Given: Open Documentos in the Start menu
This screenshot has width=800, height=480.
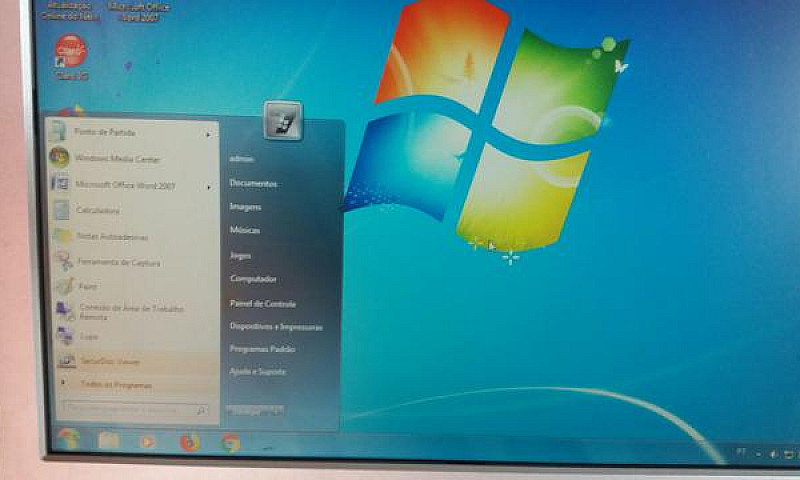Looking at the screenshot, I should 253,183.
